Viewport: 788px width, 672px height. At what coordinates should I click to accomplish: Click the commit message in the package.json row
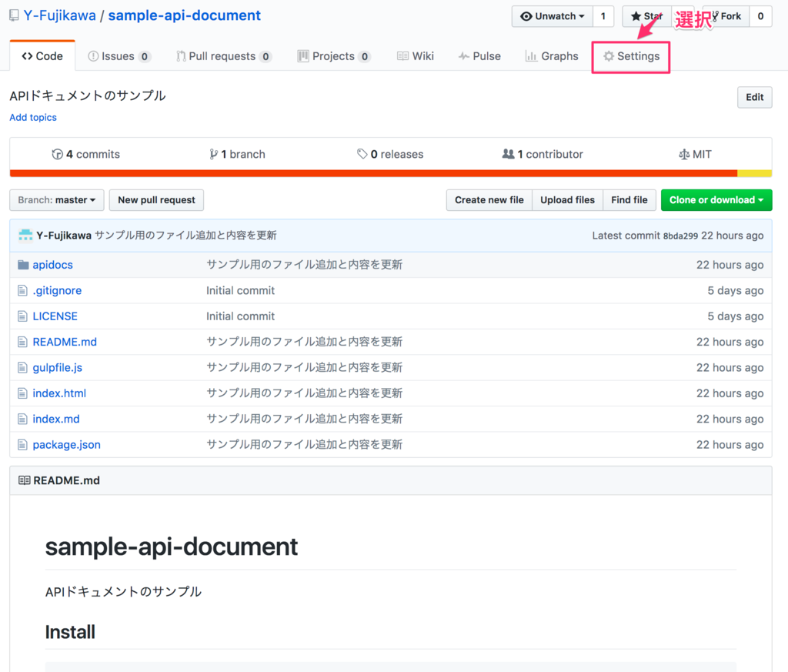304,444
